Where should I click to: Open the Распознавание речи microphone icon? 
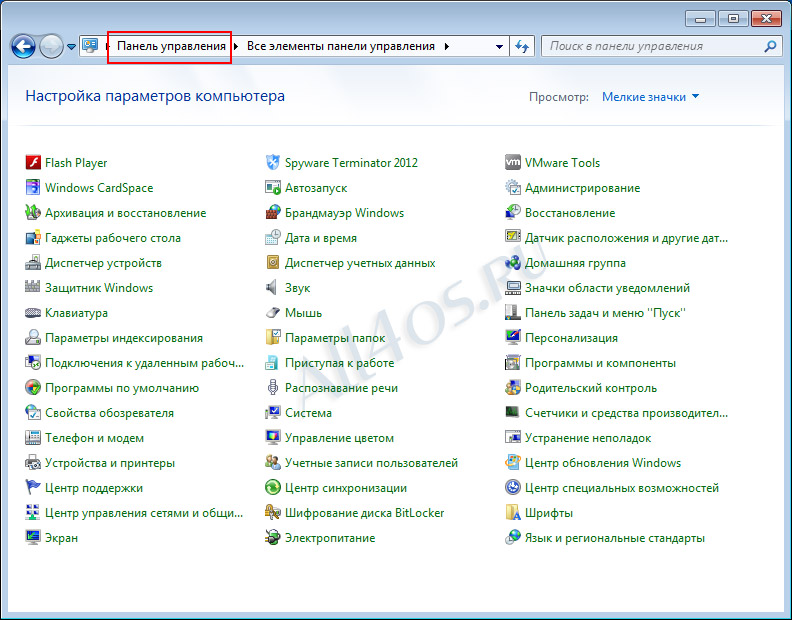[x=273, y=388]
